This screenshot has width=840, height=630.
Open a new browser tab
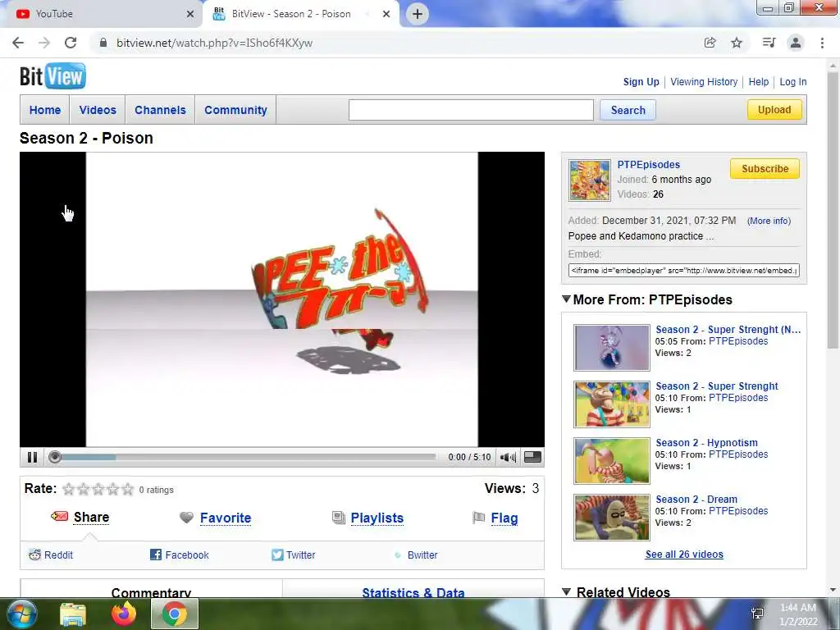(418, 14)
